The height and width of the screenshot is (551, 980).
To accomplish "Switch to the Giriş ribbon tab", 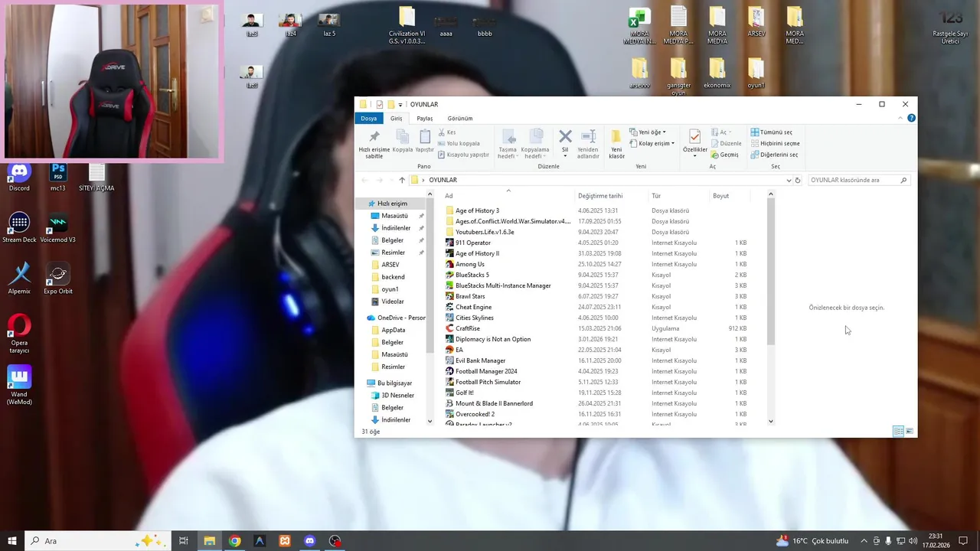I will click(396, 119).
